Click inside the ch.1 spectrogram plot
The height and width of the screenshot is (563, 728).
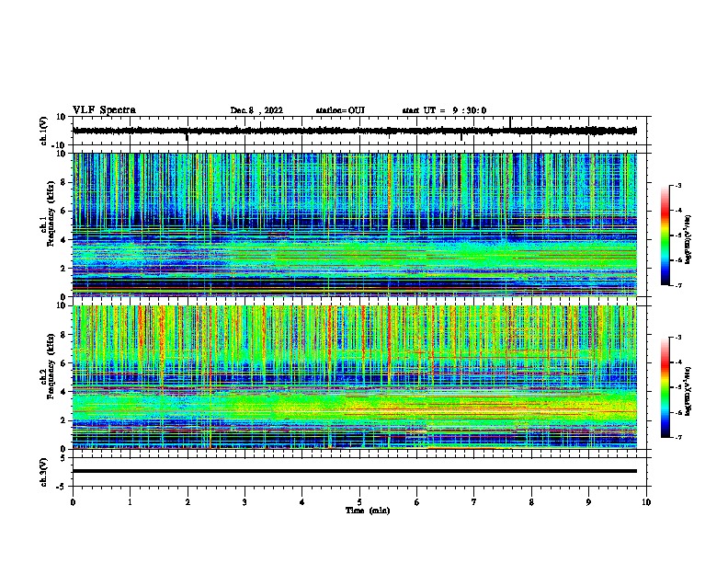355,224
